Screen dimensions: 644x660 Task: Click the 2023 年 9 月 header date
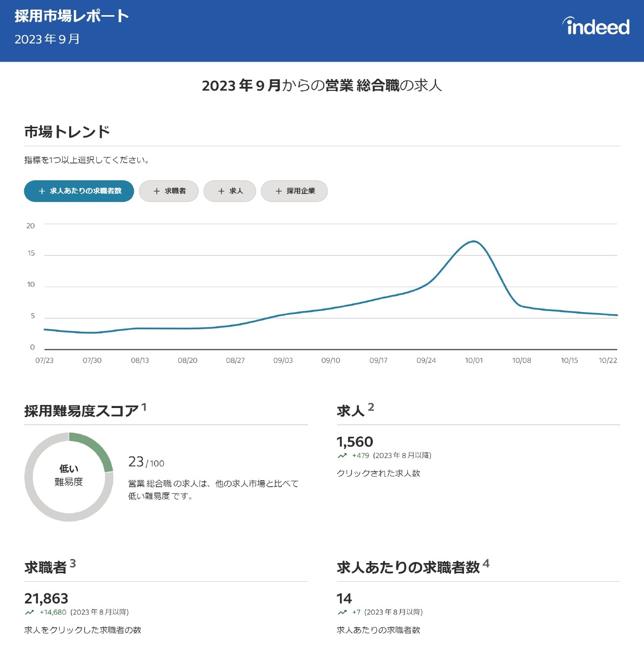click(x=47, y=39)
